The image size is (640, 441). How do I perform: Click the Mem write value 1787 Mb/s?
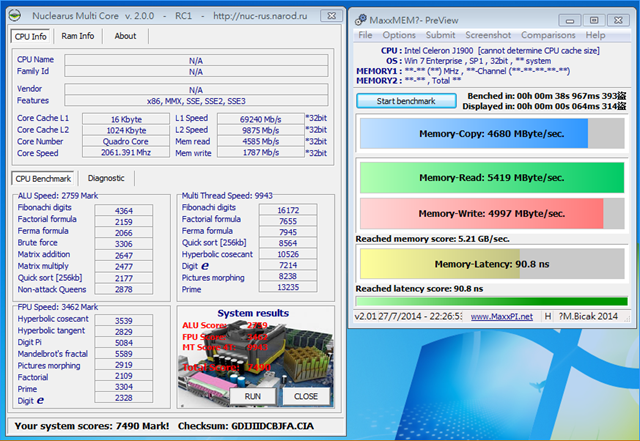pos(260,152)
